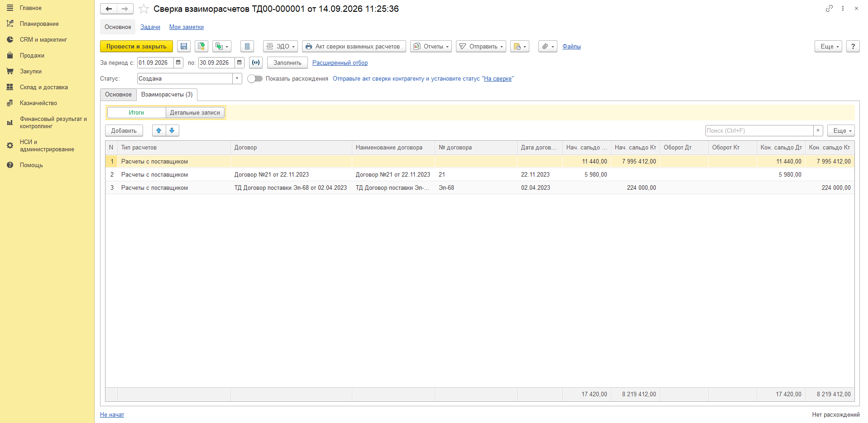The image size is (868, 423).
Task: Click the forward navigation arrow
Action: 125,9
